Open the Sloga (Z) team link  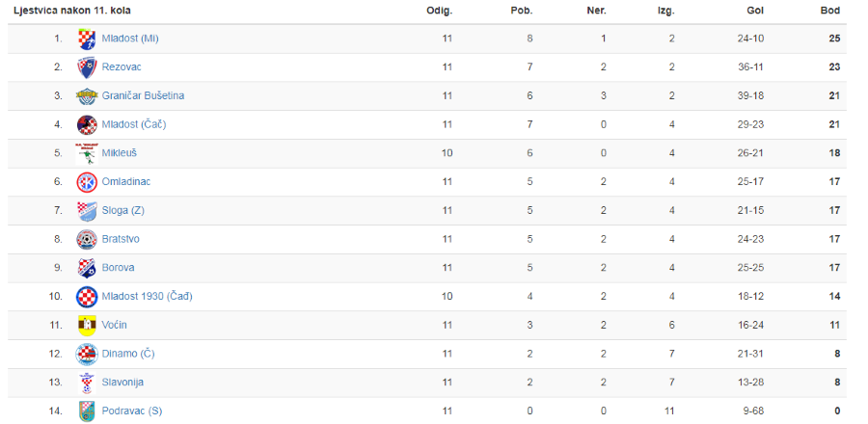122,211
